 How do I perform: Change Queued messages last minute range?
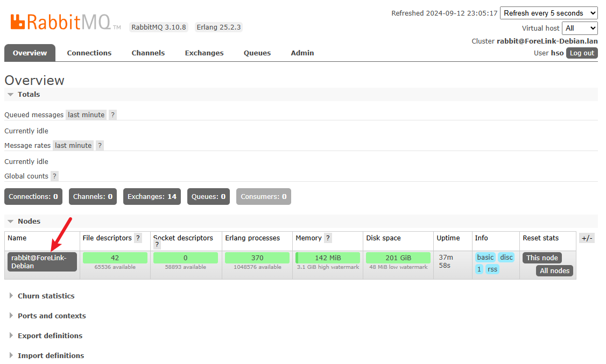(86, 115)
